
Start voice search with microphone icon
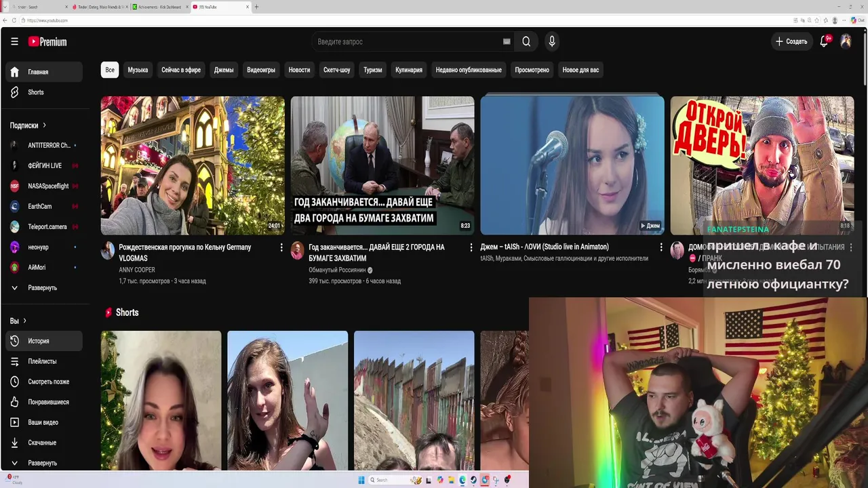552,41
